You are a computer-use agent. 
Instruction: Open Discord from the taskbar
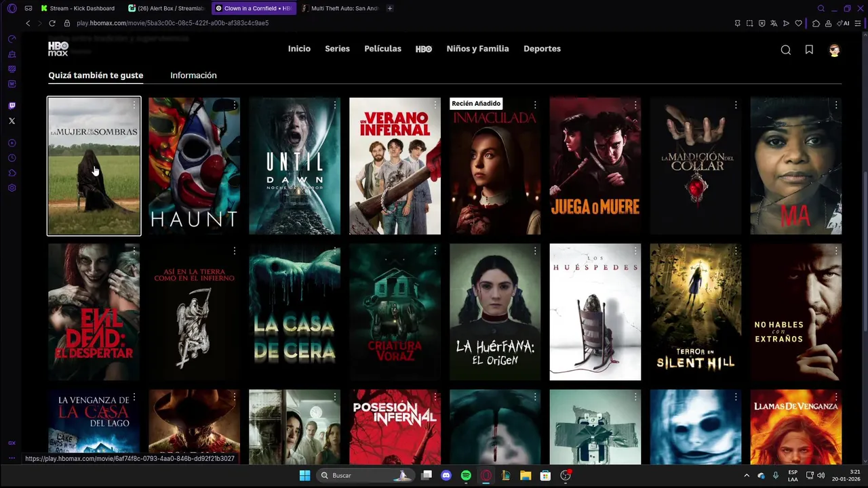(446, 476)
